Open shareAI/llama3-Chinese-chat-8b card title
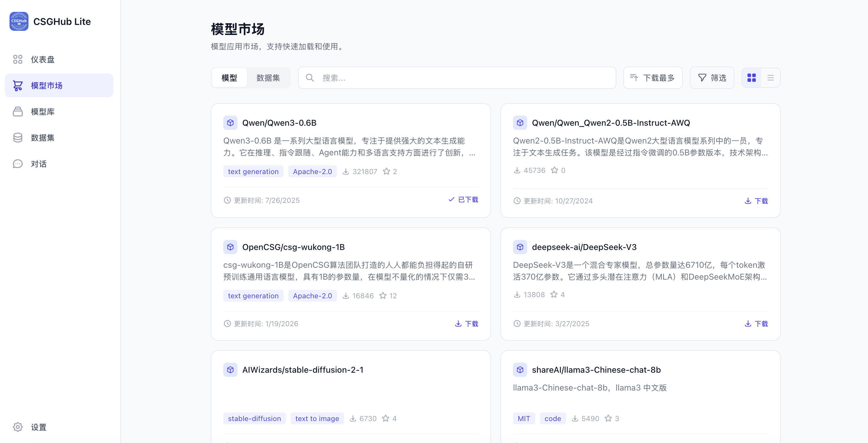The image size is (868, 443). (596, 370)
